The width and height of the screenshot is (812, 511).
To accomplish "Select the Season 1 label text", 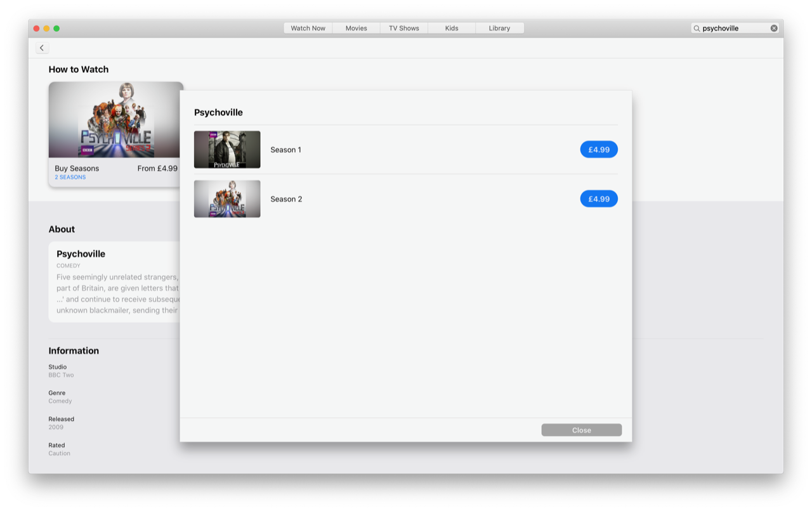I will (286, 150).
